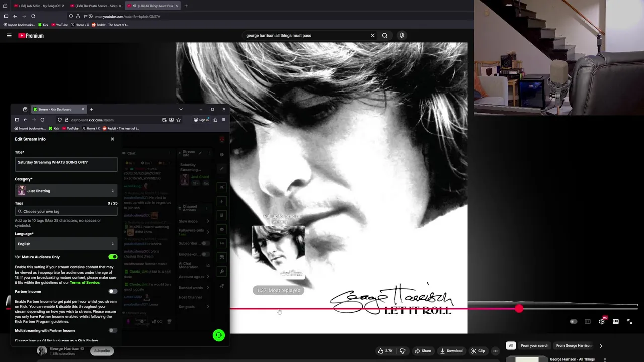Switch YouTube player to theater mode

coord(616,321)
